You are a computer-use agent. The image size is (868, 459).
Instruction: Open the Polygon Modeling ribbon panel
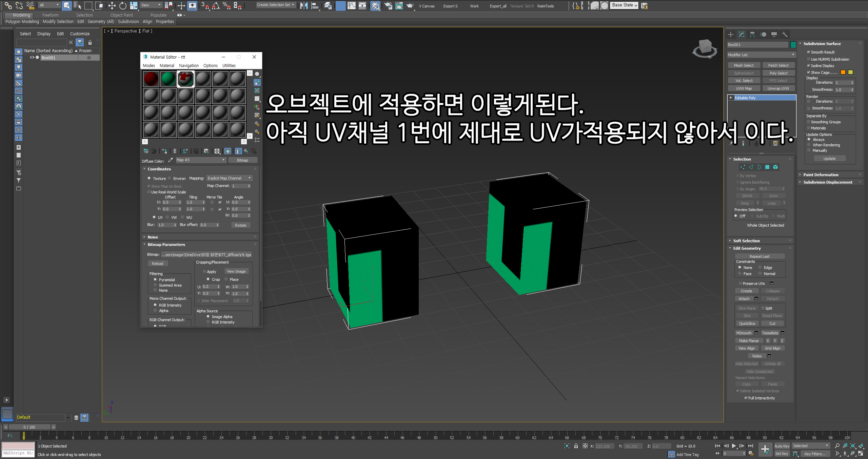(x=22, y=22)
